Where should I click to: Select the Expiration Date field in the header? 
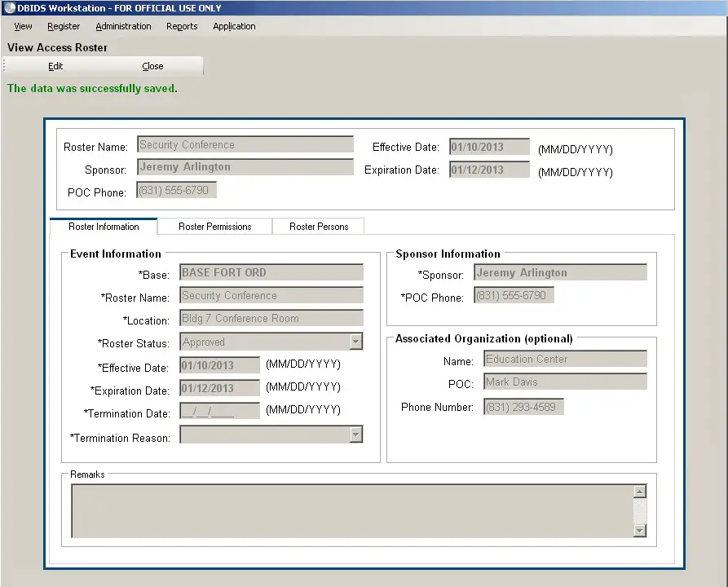pyautogui.click(x=488, y=170)
